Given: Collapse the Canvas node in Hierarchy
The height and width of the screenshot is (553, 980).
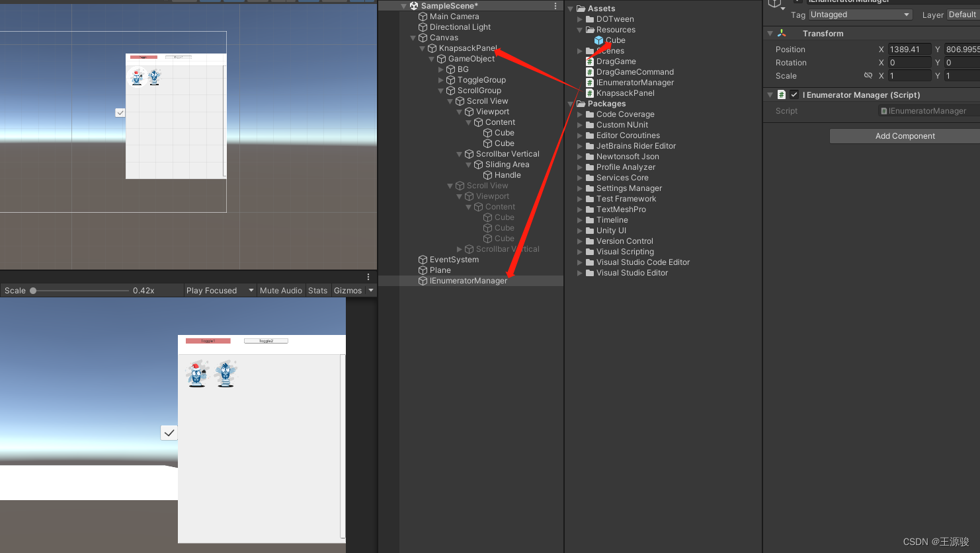Looking at the screenshot, I should click(x=413, y=38).
